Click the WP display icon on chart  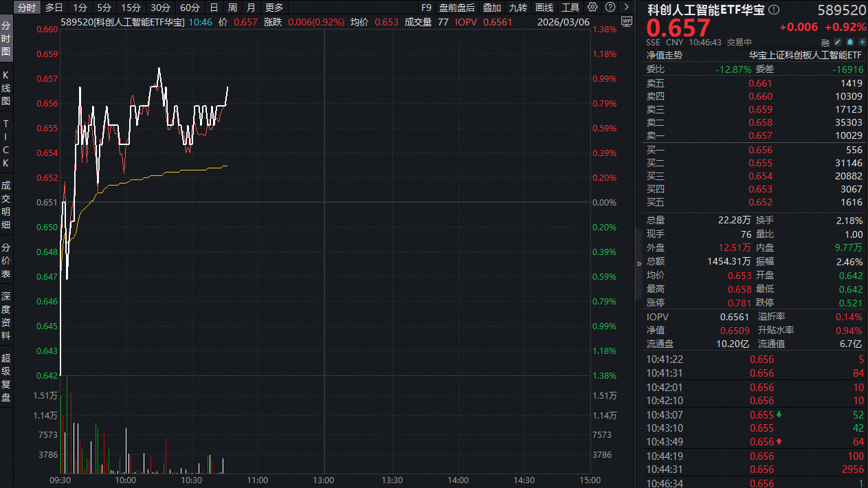click(625, 21)
